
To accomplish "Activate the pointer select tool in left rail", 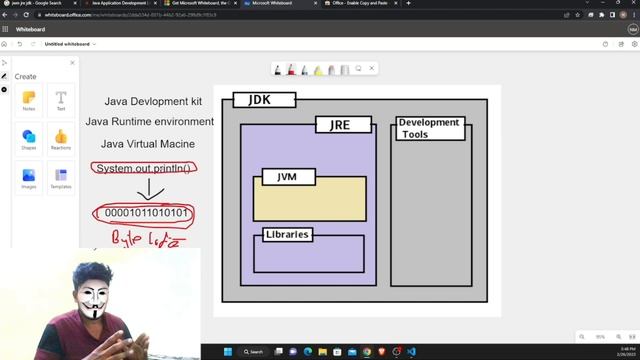I will pyautogui.click(x=4, y=63).
